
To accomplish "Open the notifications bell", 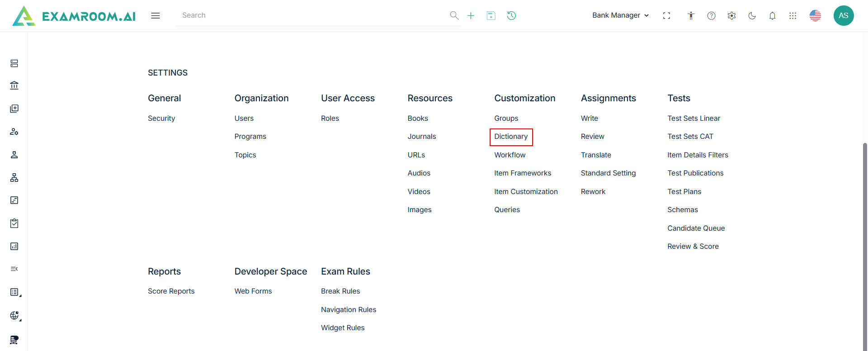I will pos(772,16).
